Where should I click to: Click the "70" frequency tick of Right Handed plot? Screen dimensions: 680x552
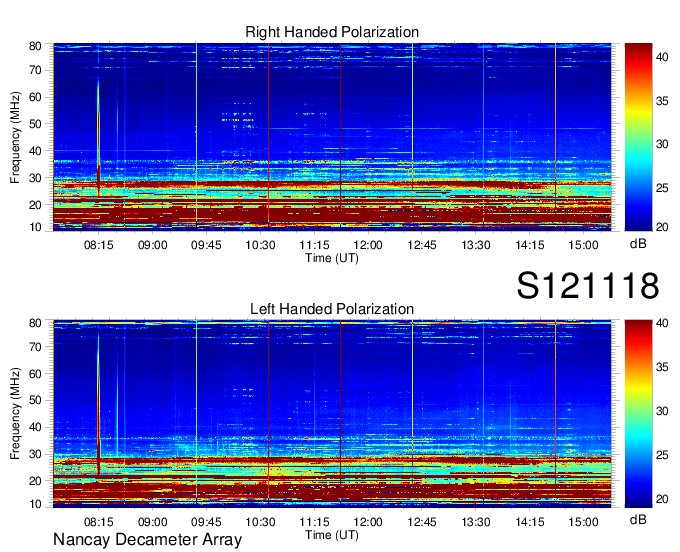point(36,70)
